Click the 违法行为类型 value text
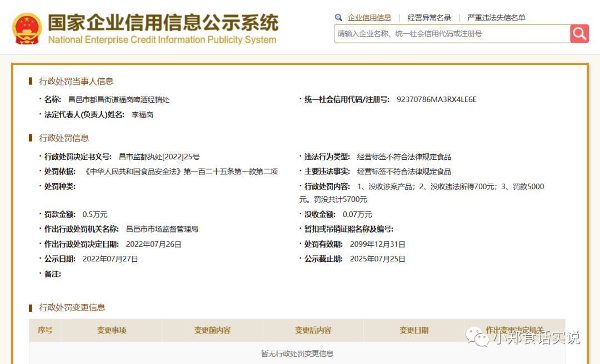 pos(404,157)
